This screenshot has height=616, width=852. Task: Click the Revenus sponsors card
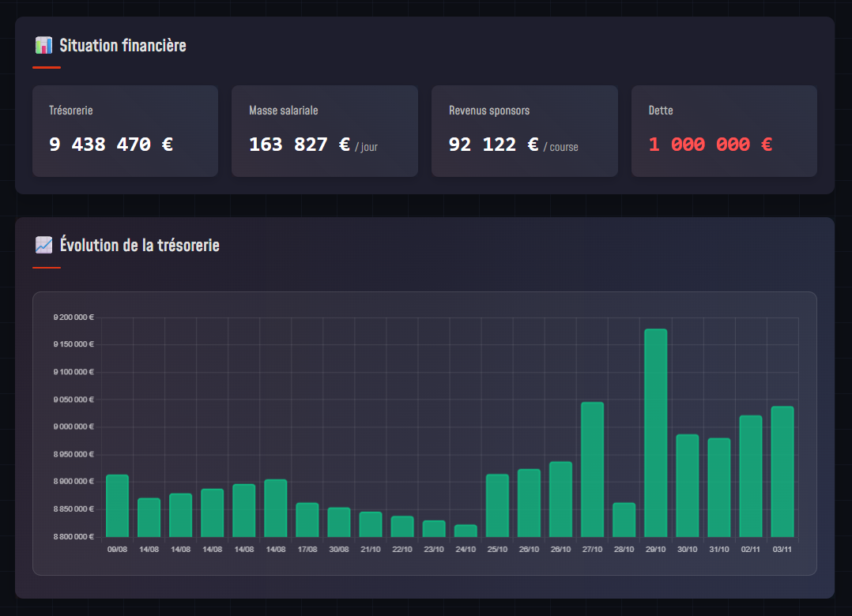524,131
